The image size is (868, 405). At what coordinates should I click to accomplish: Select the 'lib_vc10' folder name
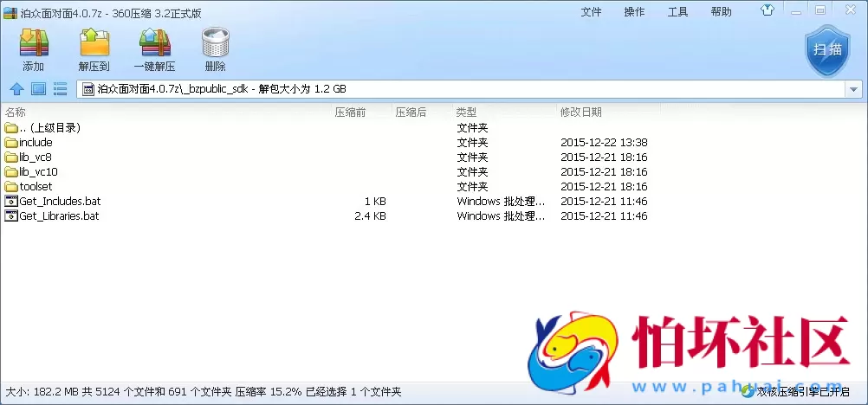tap(38, 171)
